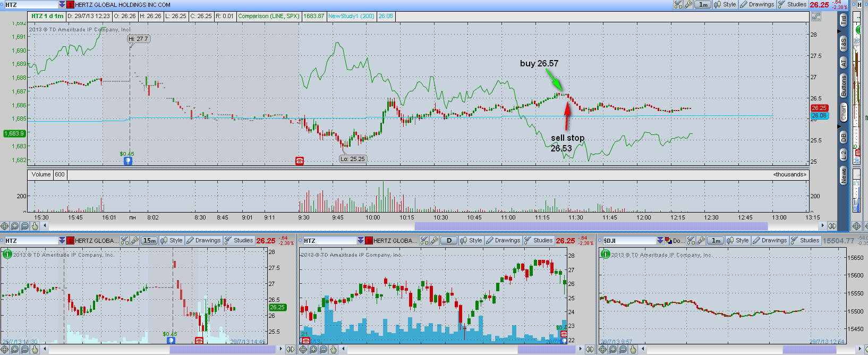Image resolution: width=868 pixels, height=355 pixels.
Task: Open Style menu on daily chart
Action: tap(471, 241)
